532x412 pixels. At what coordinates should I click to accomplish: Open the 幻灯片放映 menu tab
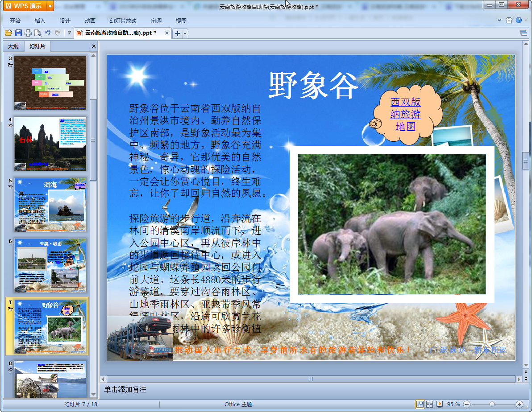click(123, 21)
